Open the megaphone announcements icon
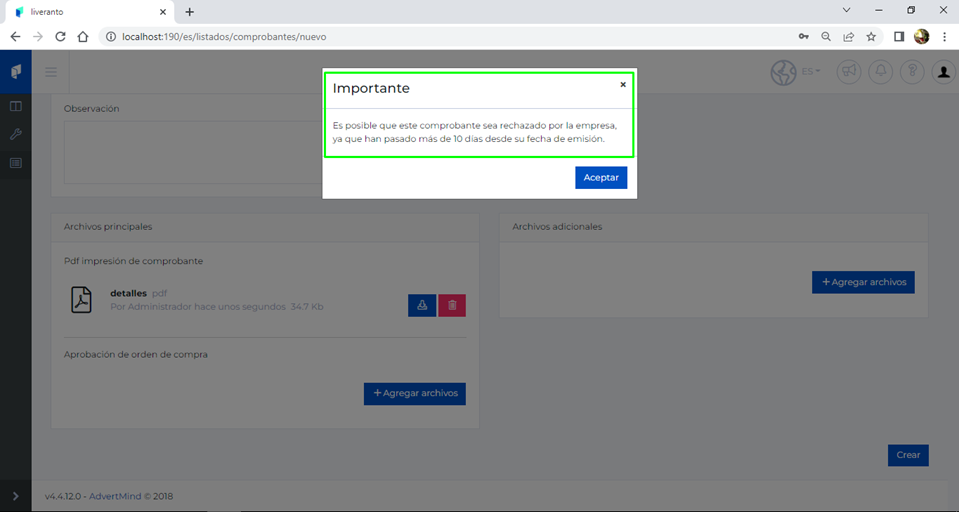The width and height of the screenshot is (959, 512). click(848, 72)
